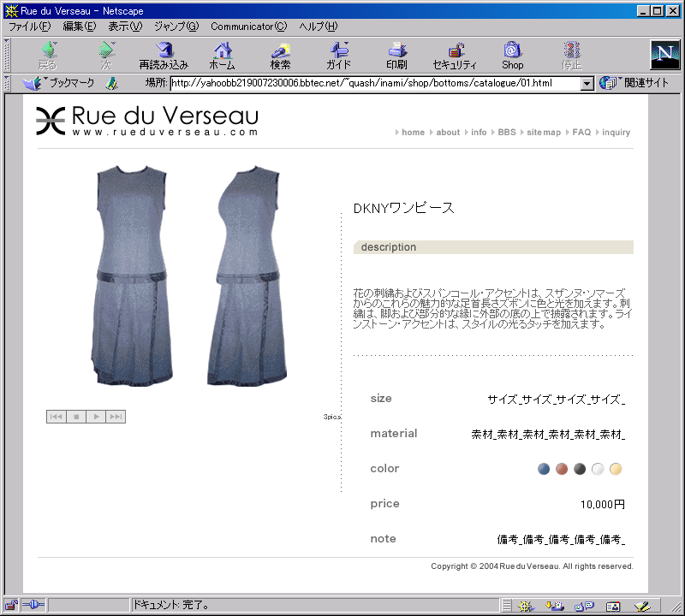Follow the about navigation link
The height and width of the screenshot is (616, 685).
tap(448, 133)
